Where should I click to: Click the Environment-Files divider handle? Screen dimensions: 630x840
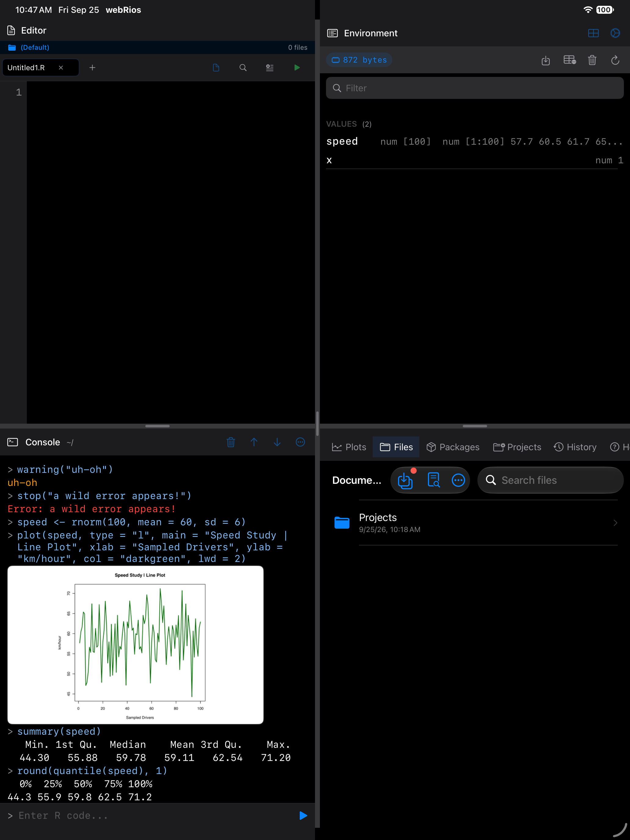[475, 426]
